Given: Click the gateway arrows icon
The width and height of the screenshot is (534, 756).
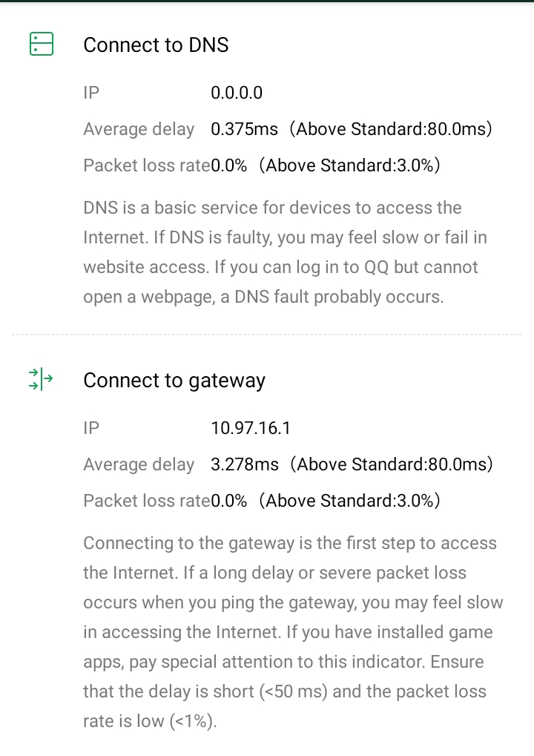Looking at the screenshot, I should [42, 379].
